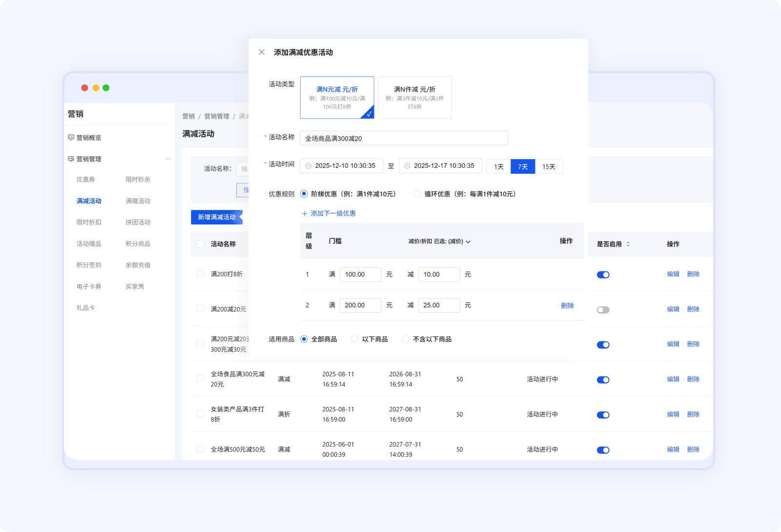The width and height of the screenshot is (781, 532).
Task: Click the 营销管理 sidebar icon
Action: (71, 159)
